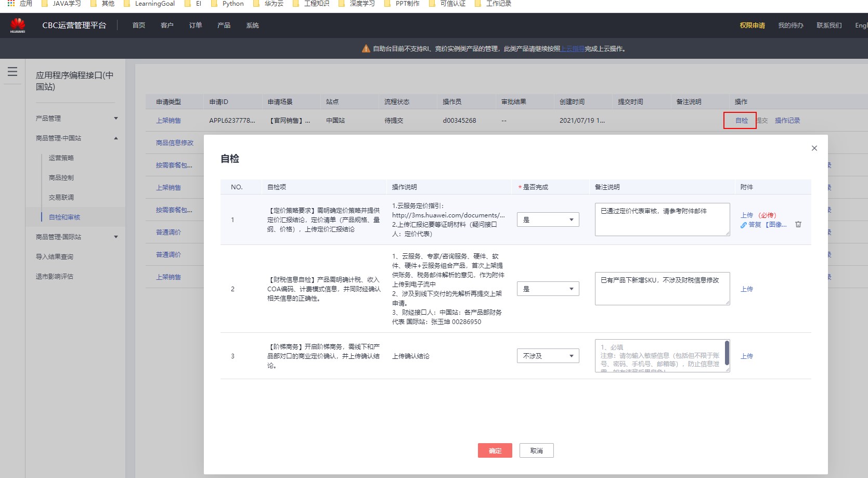868x478 pixels.
Task: Open the 不涉及 dropdown for 阶梯商务
Action: 548,356
